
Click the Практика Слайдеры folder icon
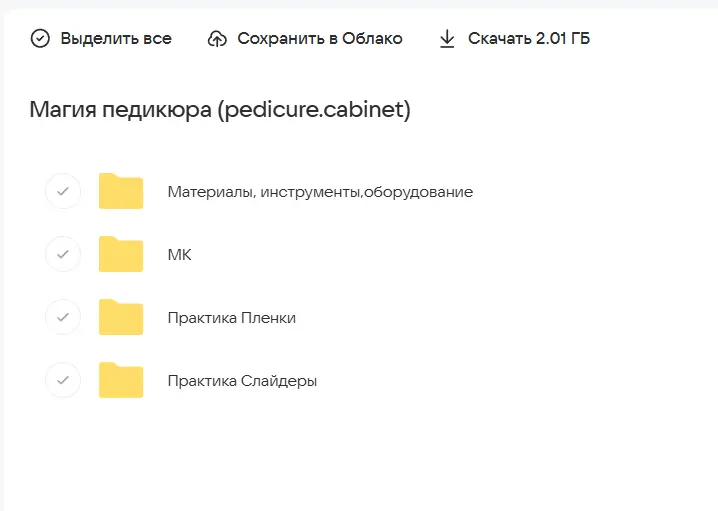121,380
